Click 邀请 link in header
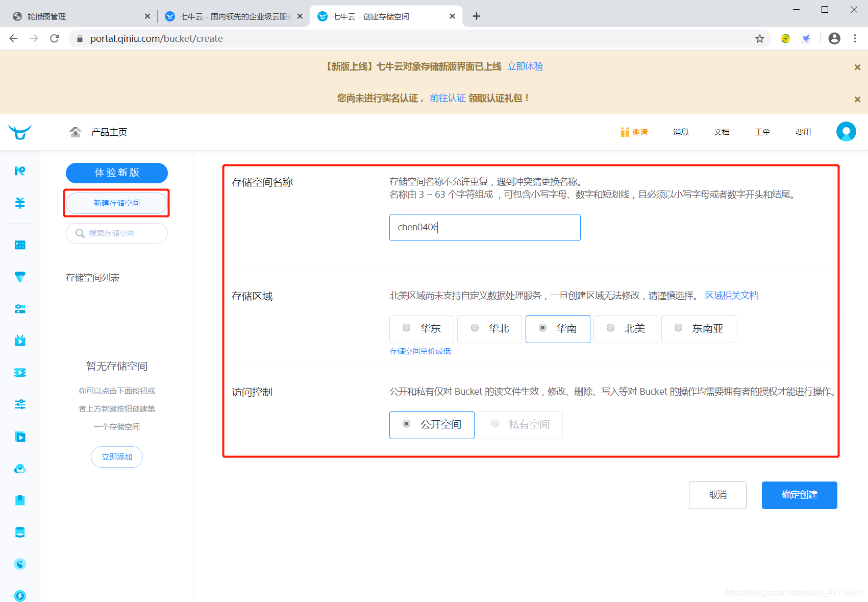868x602 pixels. pyautogui.click(x=640, y=132)
